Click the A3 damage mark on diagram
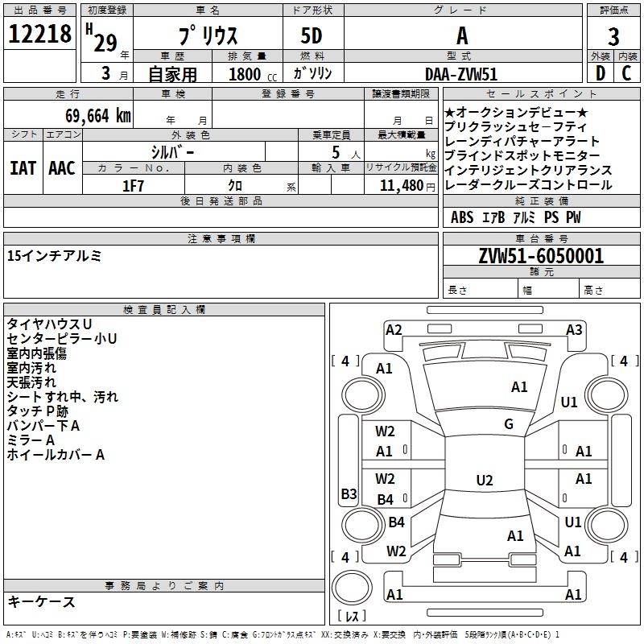644x644 pixels. (x=574, y=329)
